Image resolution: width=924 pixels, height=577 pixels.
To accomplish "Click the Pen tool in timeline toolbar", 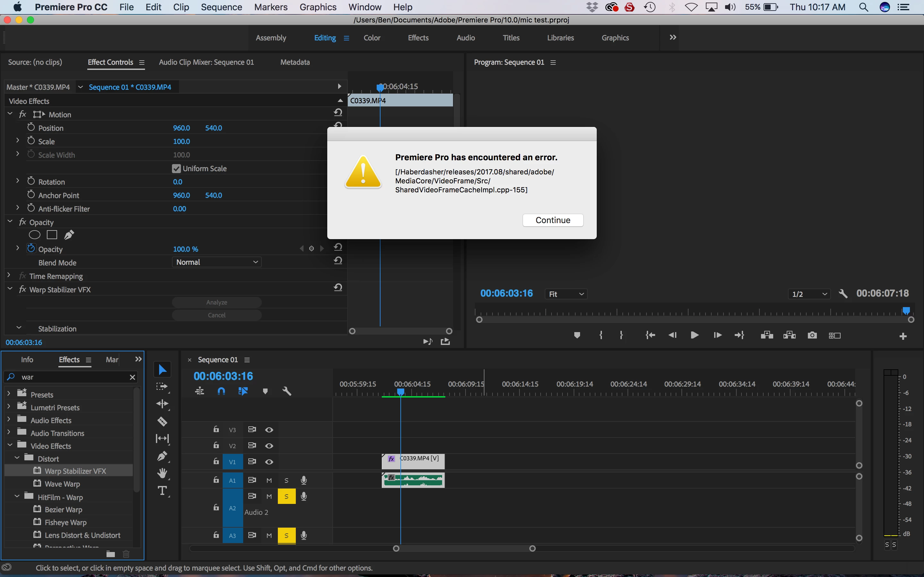I will click(x=162, y=456).
